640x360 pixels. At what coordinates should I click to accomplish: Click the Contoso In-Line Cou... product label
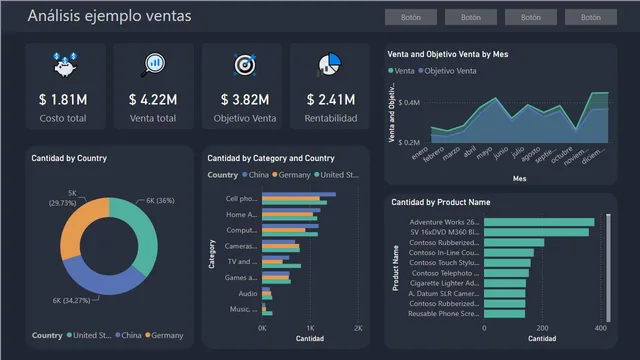coord(444,253)
